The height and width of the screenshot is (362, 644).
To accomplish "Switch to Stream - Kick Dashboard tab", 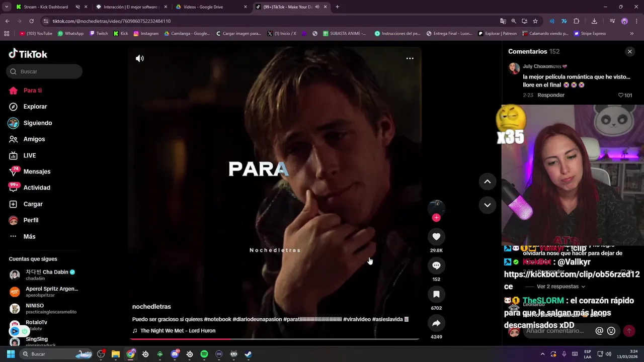I will [x=45, y=7].
